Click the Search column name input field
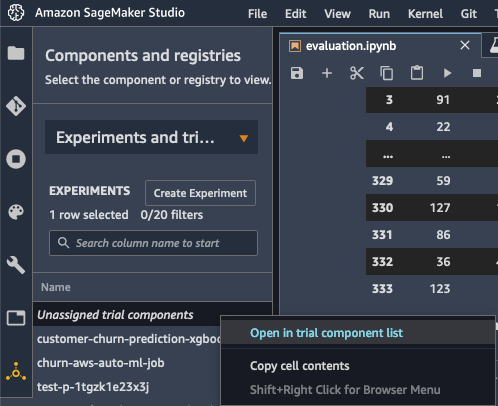This screenshot has width=498, height=406. pos(153,243)
